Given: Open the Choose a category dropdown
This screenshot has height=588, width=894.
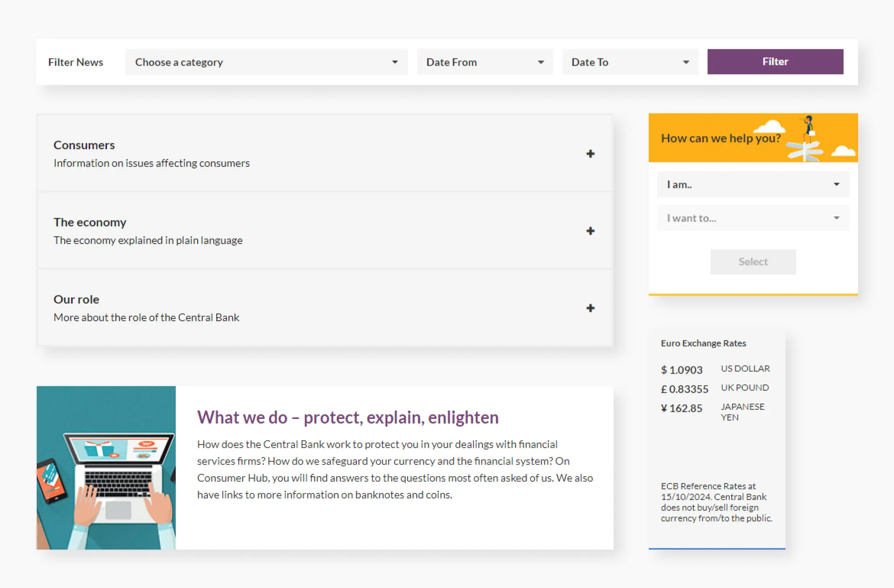Looking at the screenshot, I should (266, 62).
